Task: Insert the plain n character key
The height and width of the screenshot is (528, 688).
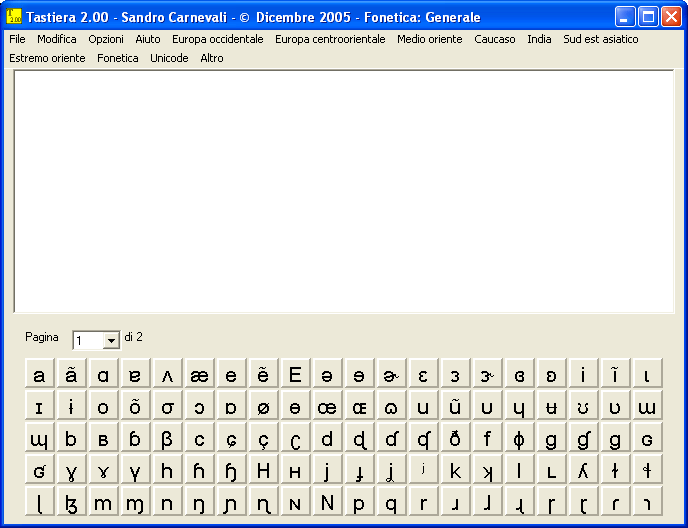Action: pos(167,501)
